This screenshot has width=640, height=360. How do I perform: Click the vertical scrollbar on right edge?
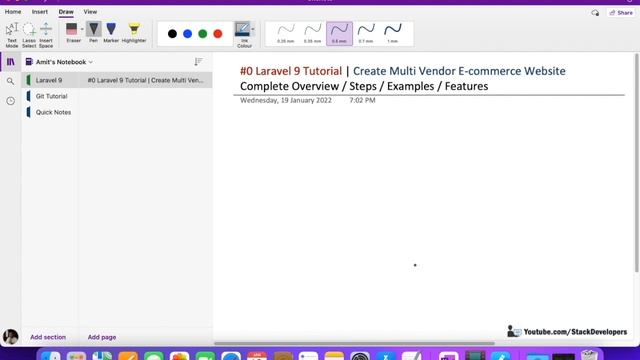pos(636,163)
